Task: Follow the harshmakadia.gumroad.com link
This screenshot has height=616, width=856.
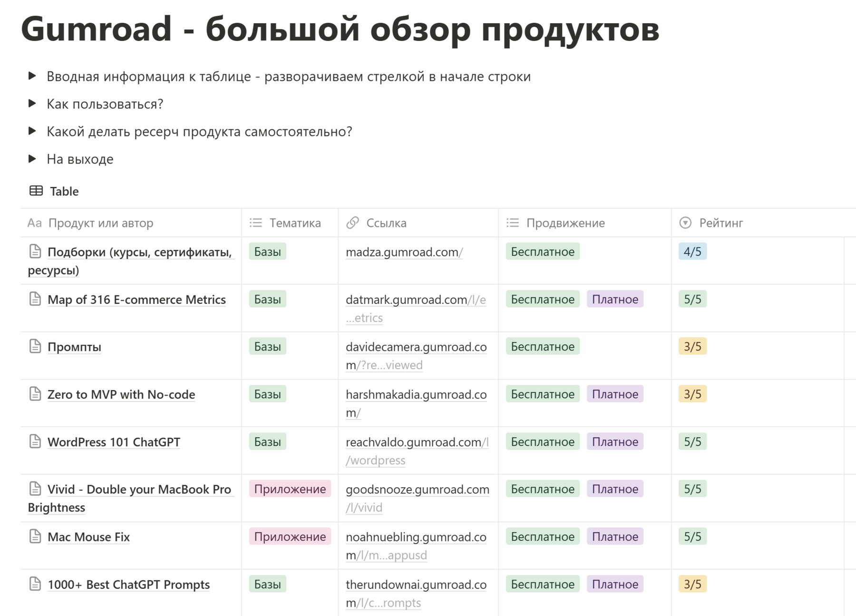Action: click(x=416, y=403)
